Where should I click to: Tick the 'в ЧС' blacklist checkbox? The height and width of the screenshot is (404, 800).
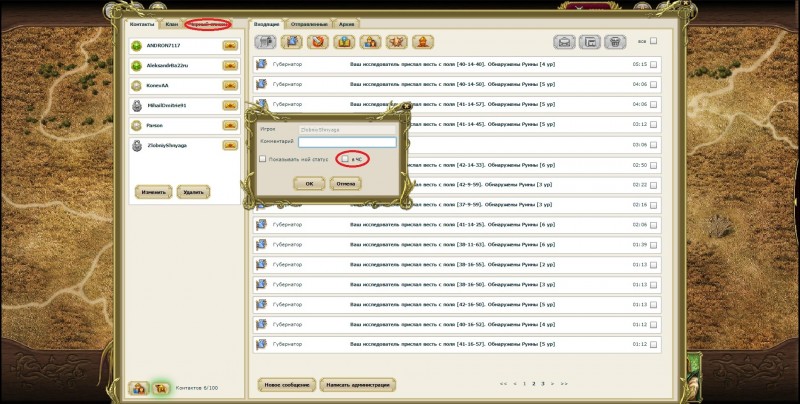[345, 159]
